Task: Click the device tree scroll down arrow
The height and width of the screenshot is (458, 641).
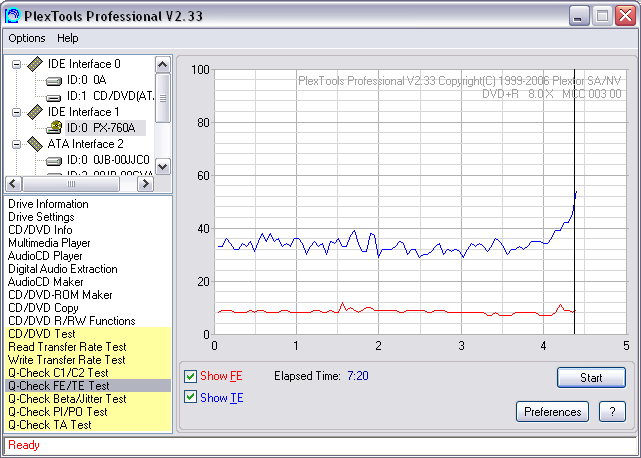Action: pyautogui.click(x=163, y=166)
